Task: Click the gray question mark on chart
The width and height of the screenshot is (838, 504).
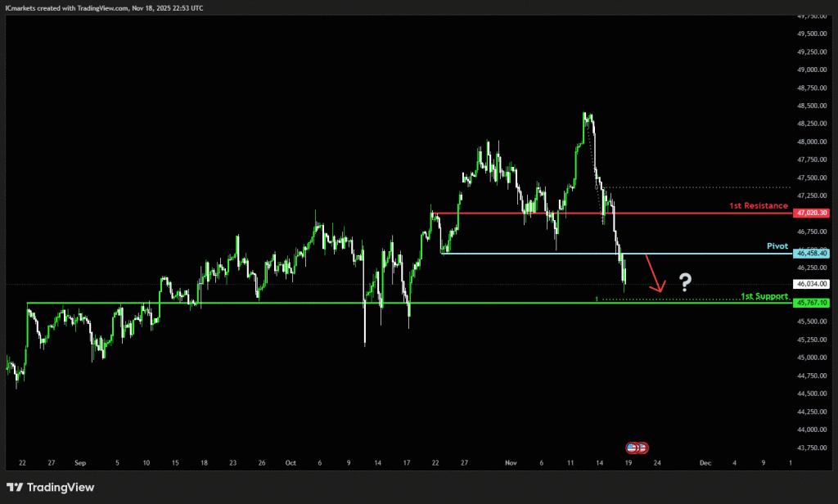Action: (685, 284)
